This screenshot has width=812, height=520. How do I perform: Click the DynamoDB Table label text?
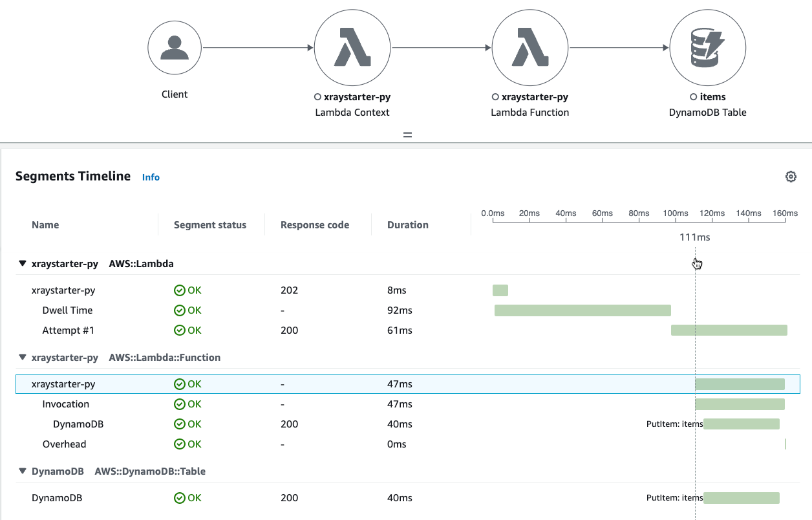[x=708, y=113]
